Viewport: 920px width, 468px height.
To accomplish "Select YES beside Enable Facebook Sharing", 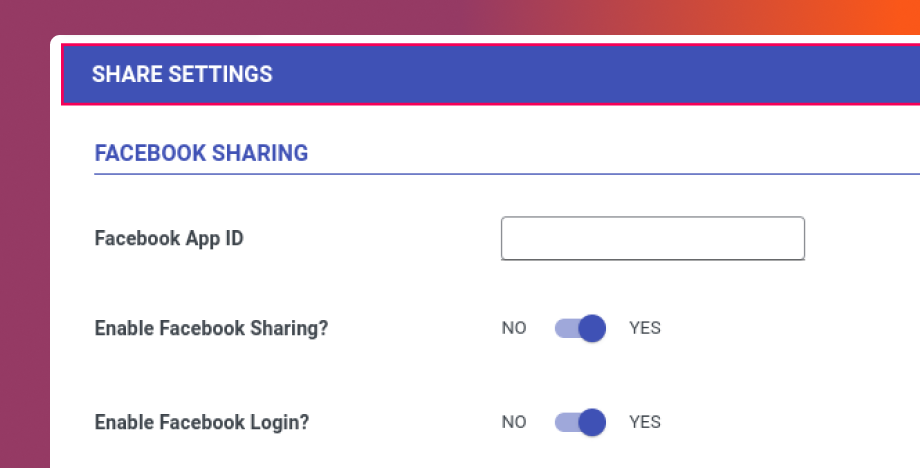I will (x=645, y=328).
